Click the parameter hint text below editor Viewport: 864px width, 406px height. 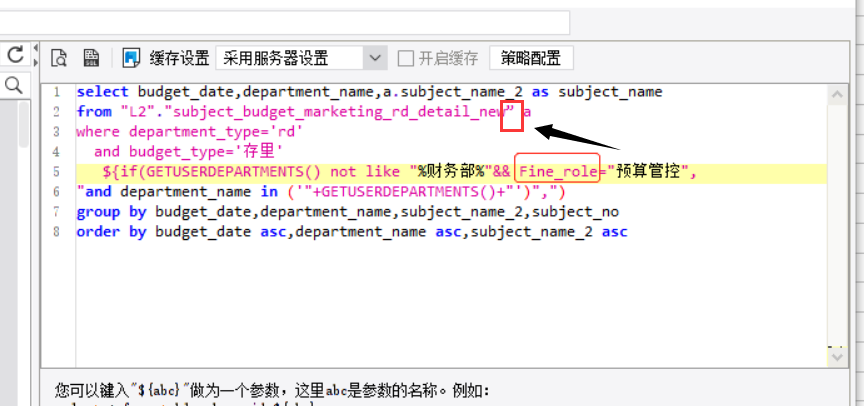pos(271,391)
